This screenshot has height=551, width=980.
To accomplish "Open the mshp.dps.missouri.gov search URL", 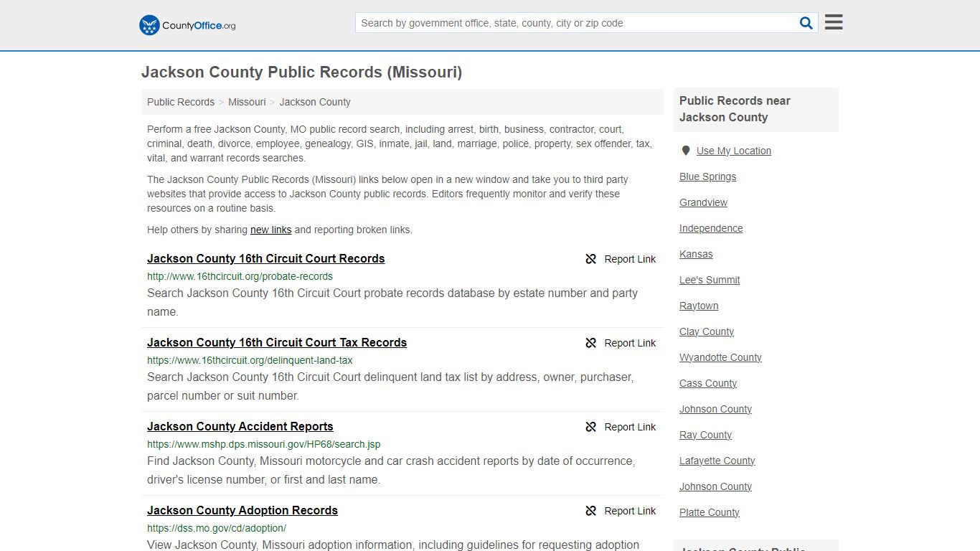I will [264, 444].
